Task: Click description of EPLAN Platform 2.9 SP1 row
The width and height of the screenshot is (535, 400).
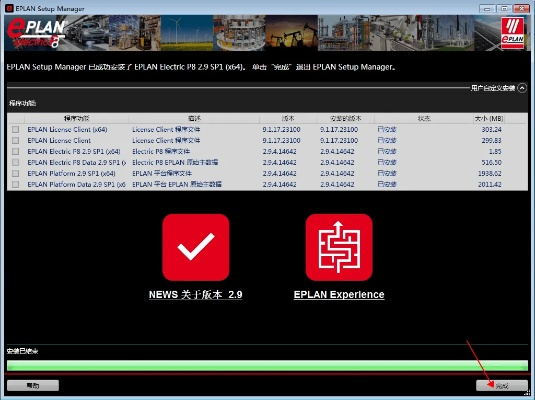Action: pos(162,173)
